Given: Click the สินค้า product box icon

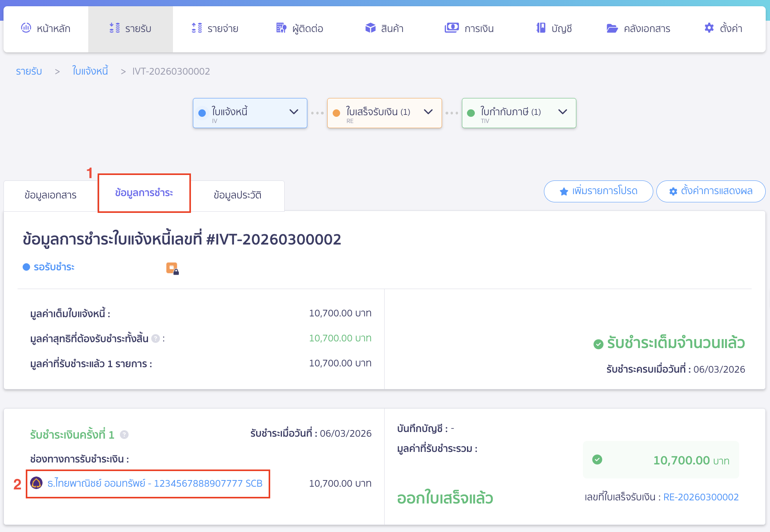Looking at the screenshot, I should point(370,28).
